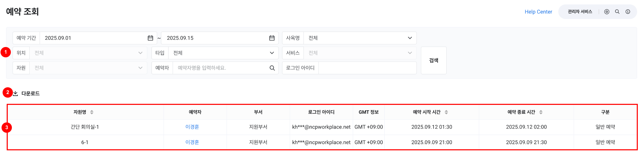The width and height of the screenshot is (644, 156).
Task: Click the star settings icon in header
Action: click(607, 12)
